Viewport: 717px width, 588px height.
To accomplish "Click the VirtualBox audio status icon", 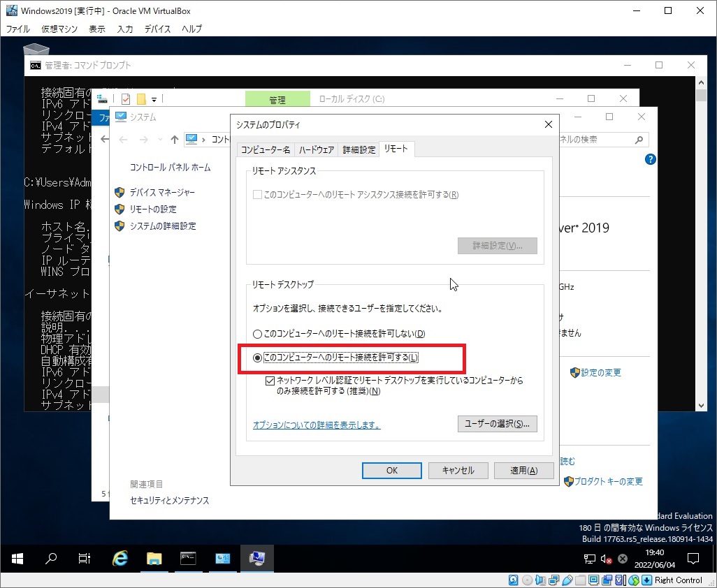I will click(x=540, y=580).
